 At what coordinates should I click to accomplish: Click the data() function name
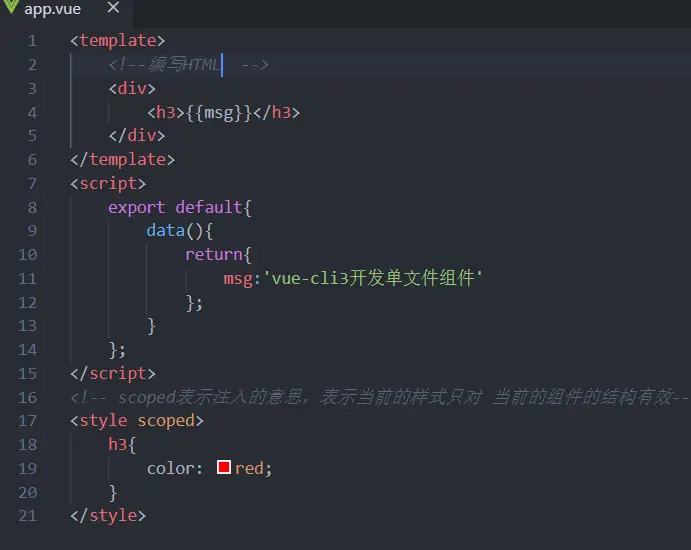pyautogui.click(x=166, y=230)
